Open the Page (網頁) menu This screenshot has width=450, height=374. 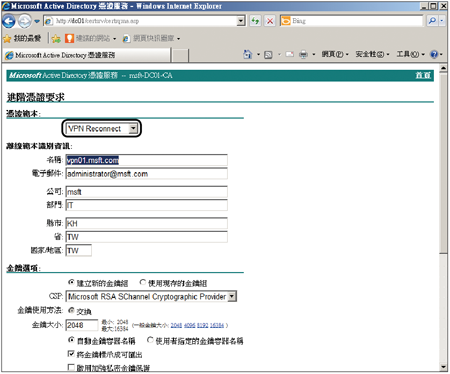click(x=335, y=54)
